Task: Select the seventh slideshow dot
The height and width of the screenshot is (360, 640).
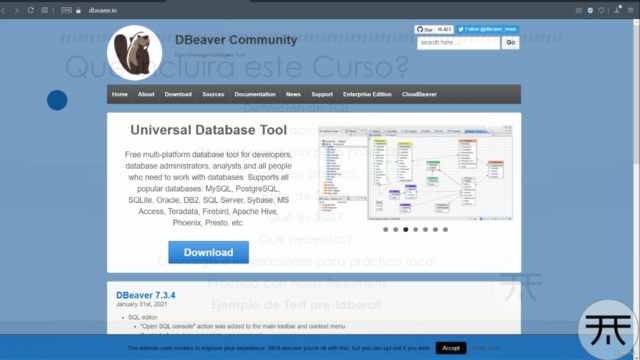Action: [x=445, y=229]
